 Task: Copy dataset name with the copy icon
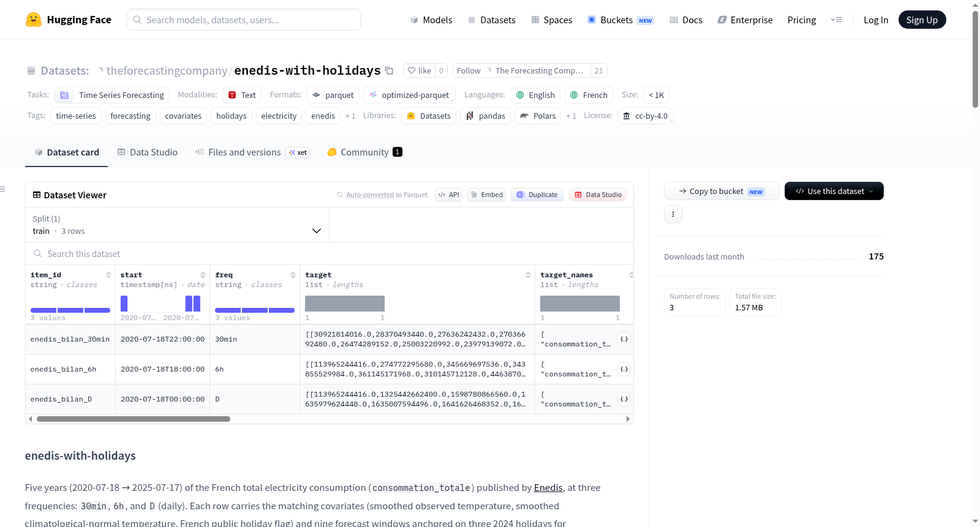[x=389, y=70]
